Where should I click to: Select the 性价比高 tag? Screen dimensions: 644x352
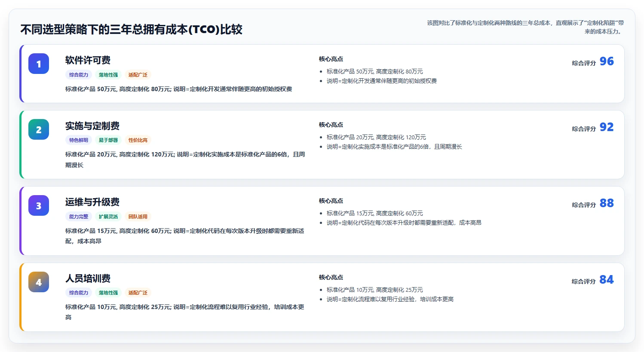click(x=138, y=140)
